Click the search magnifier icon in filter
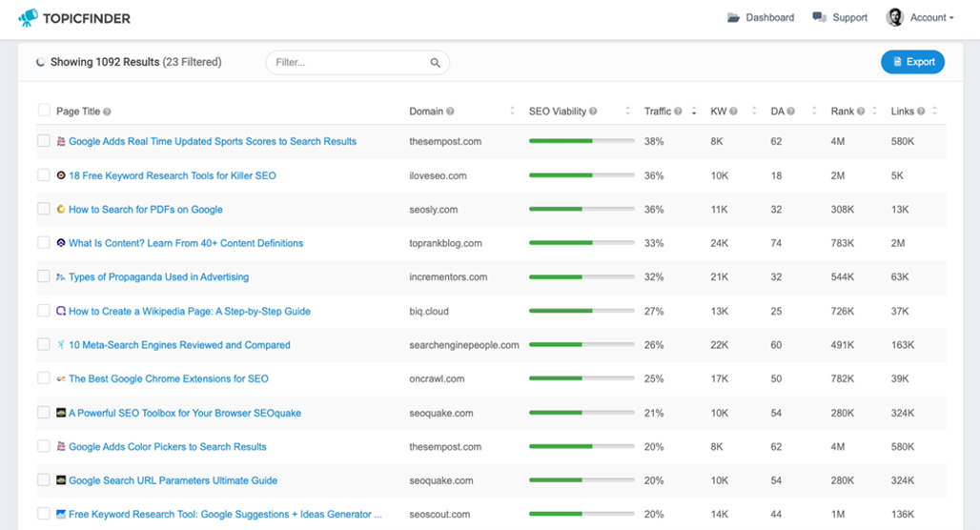The height and width of the screenshot is (530, 980). [x=435, y=63]
